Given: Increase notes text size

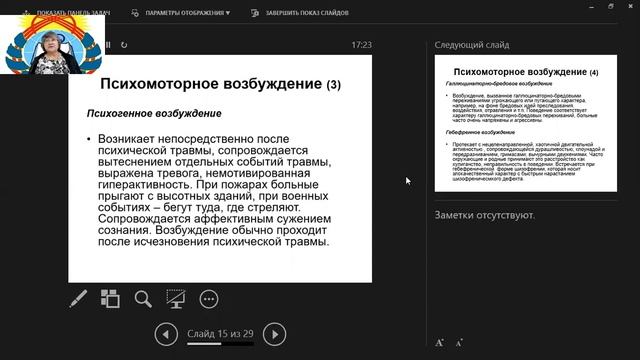Looking at the screenshot, I should point(440,343).
